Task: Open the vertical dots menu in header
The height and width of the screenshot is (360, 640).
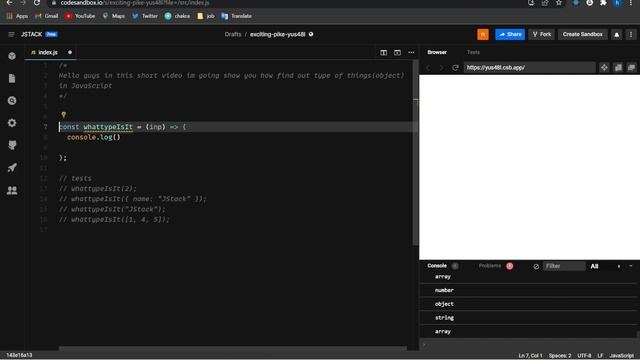Action: (631, 35)
